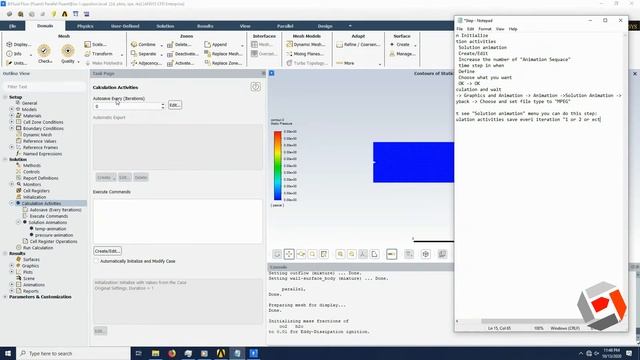Image resolution: width=640 pixels, height=360 pixels.
Task: Select the pressure-animation tree item
Action: click(54, 235)
